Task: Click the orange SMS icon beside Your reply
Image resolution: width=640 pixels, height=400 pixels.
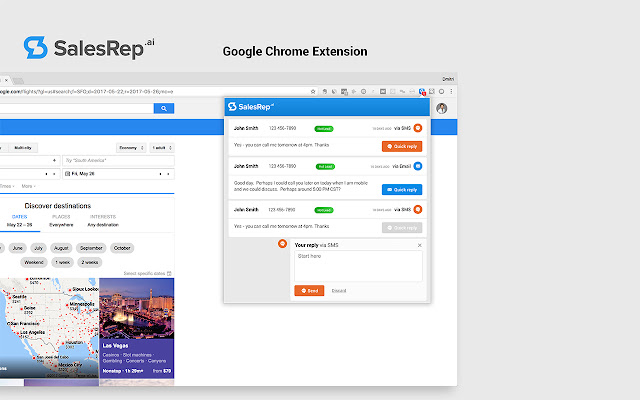Action: click(282, 244)
